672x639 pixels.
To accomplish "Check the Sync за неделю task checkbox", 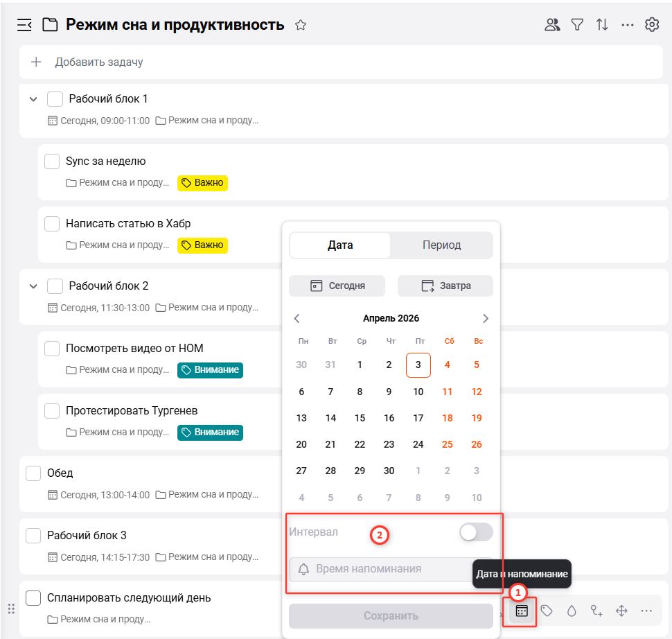I will [51, 161].
